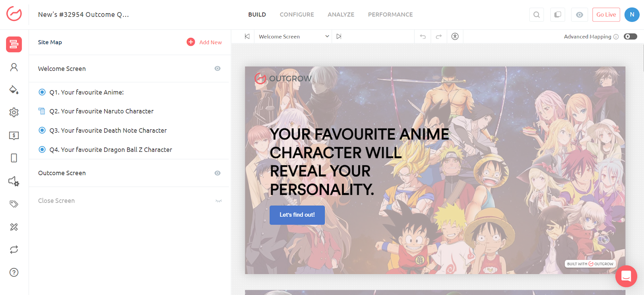Screen dimensions: 644x295
Task: Open the help question mark icon
Action: click(x=14, y=272)
